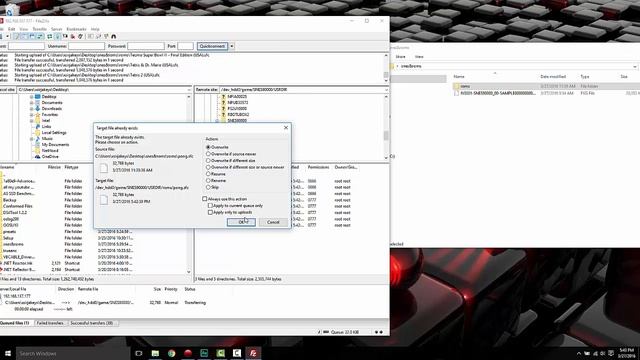Disconnect from the server toolbar icon
This screenshot has height=360, width=640.
(73, 36)
